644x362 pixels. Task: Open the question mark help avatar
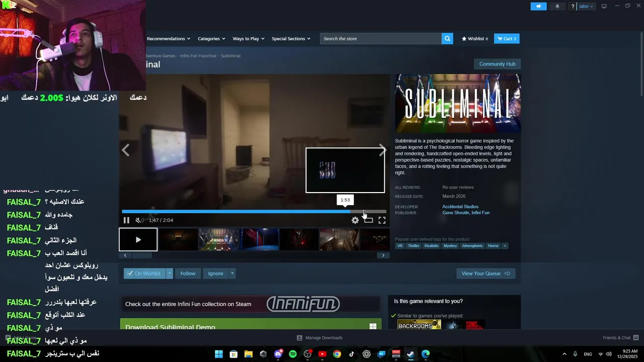click(x=573, y=7)
